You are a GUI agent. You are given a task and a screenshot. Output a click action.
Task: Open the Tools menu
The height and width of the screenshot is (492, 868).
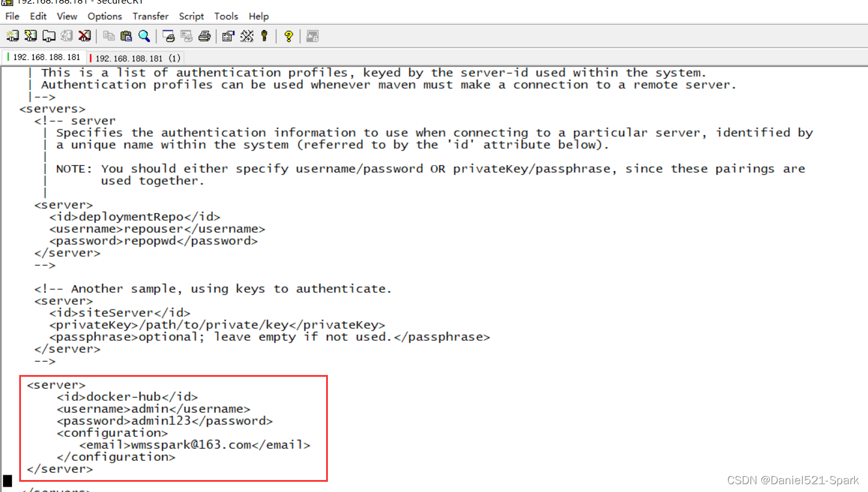226,16
